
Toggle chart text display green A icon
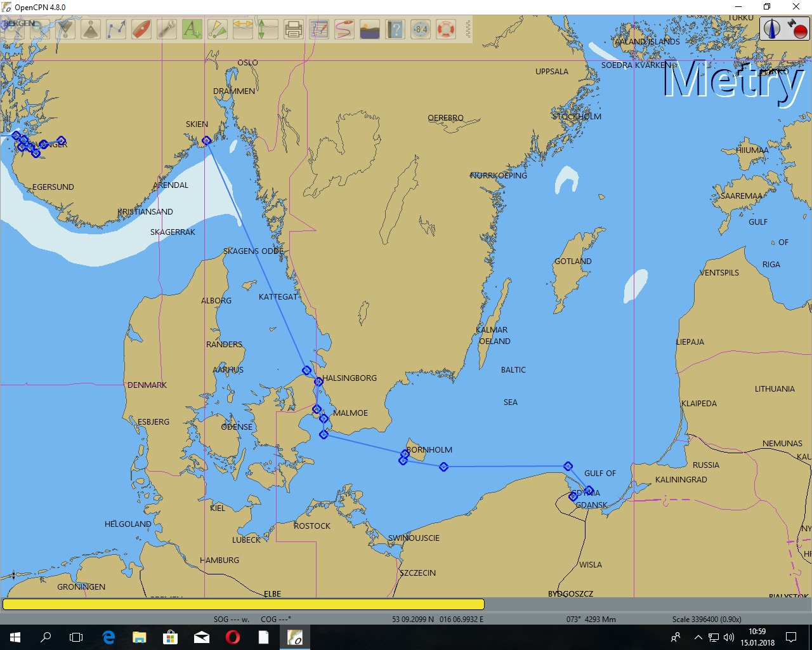[x=192, y=29]
